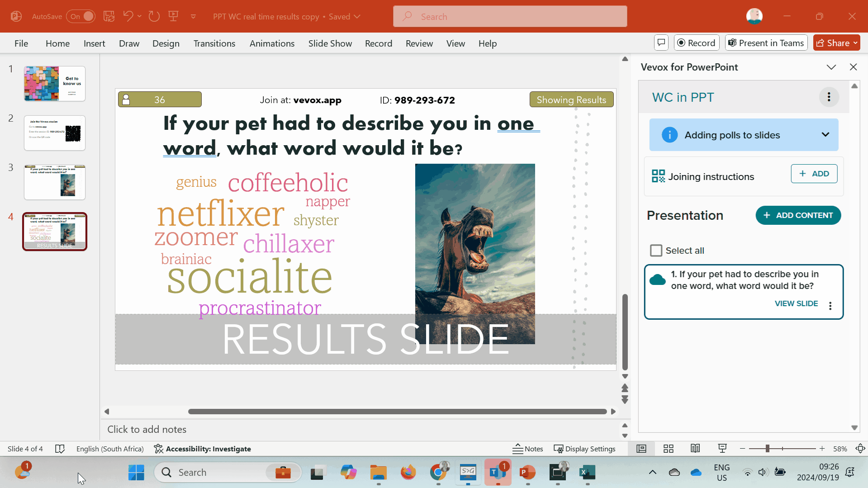The height and width of the screenshot is (488, 868).
Task: Check the Select all checkbox
Action: (656, 251)
